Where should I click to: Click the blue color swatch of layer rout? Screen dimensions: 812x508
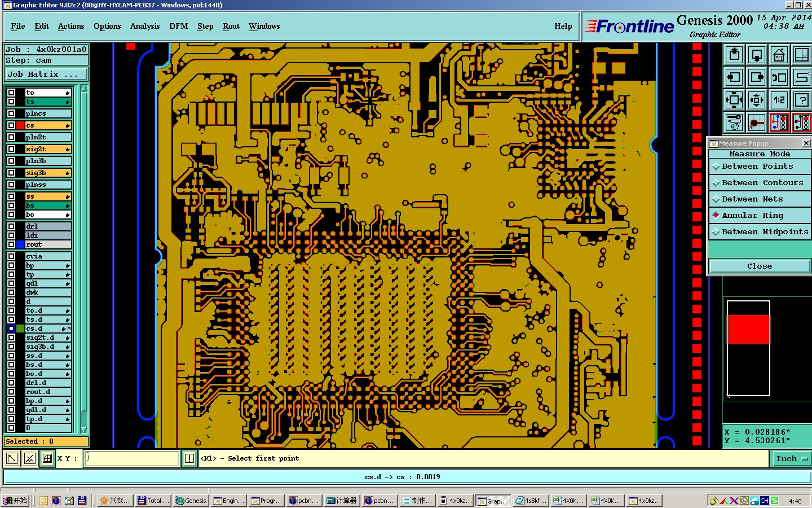[x=20, y=244]
